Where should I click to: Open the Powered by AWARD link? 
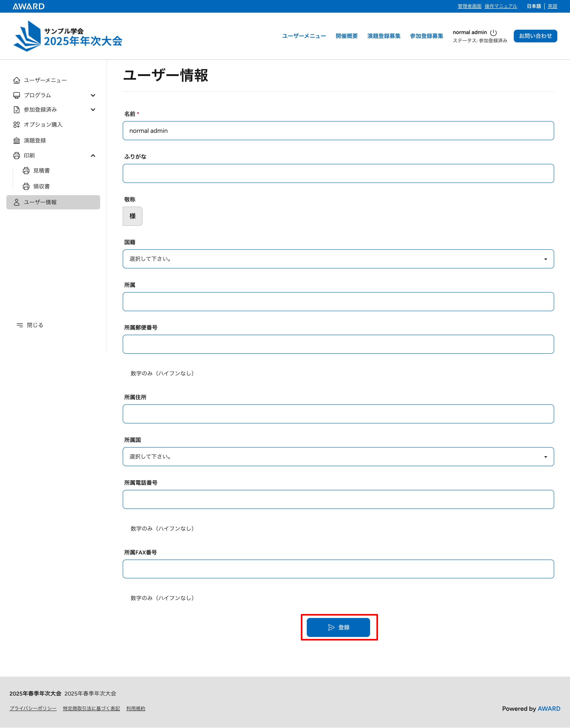549,708
